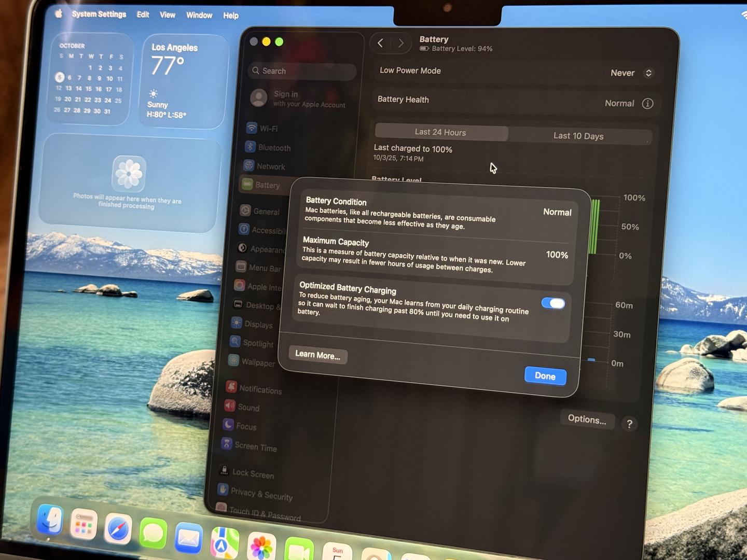Click the forward navigation chevron
The width and height of the screenshot is (747, 560).
tap(400, 44)
